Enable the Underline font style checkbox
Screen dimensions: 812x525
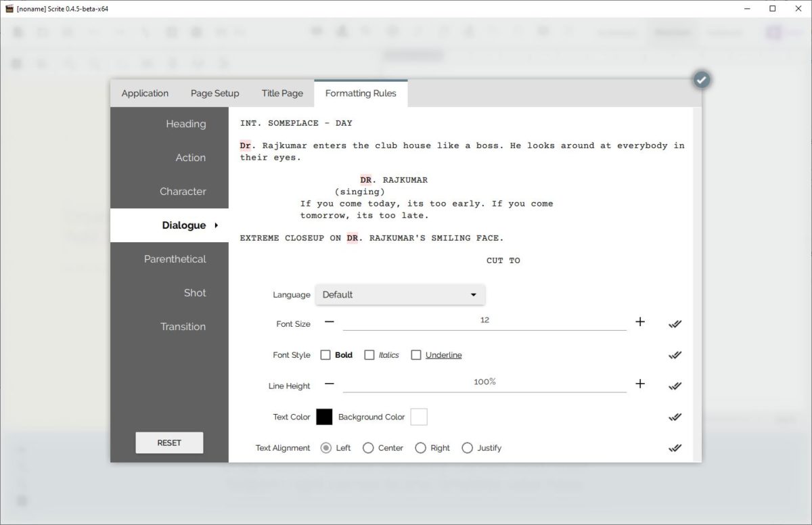coord(416,355)
